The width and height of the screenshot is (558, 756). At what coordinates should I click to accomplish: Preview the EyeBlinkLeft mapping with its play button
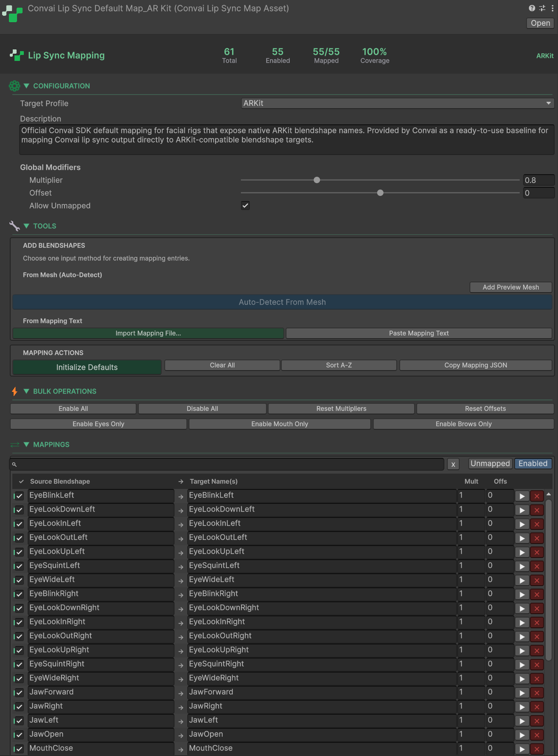coord(522,496)
